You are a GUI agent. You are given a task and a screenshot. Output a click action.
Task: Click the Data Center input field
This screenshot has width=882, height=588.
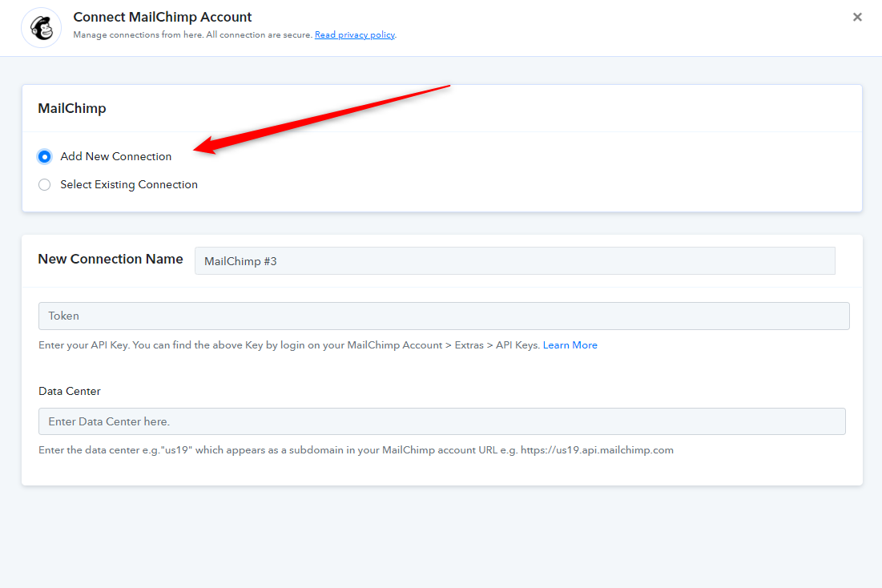(x=441, y=421)
